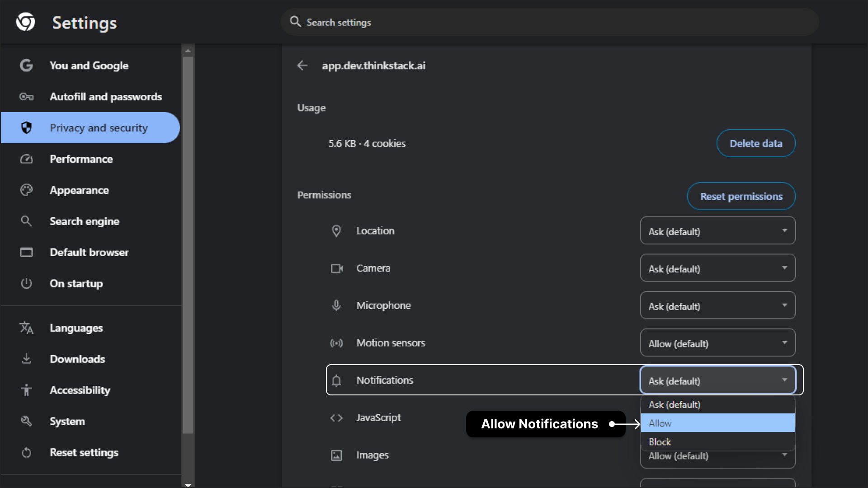Click the Privacy shield icon
Viewport: 868px width, 488px height.
pyautogui.click(x=26, y=128)
